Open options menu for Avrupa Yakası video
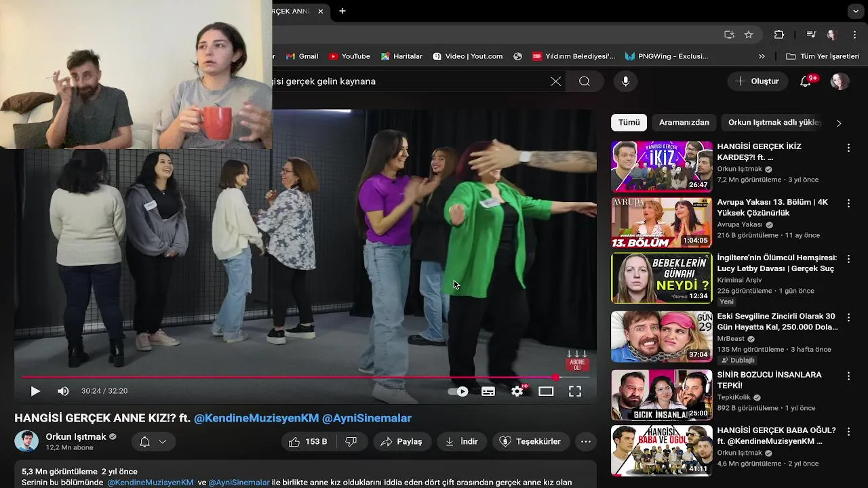 pyautogui.click(x=848, y=203)
